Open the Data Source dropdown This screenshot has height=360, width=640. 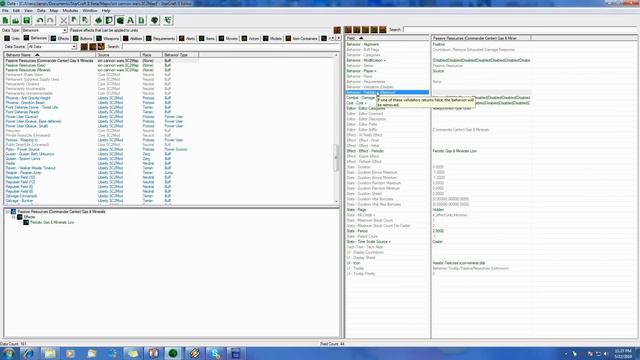click(52, 47)
